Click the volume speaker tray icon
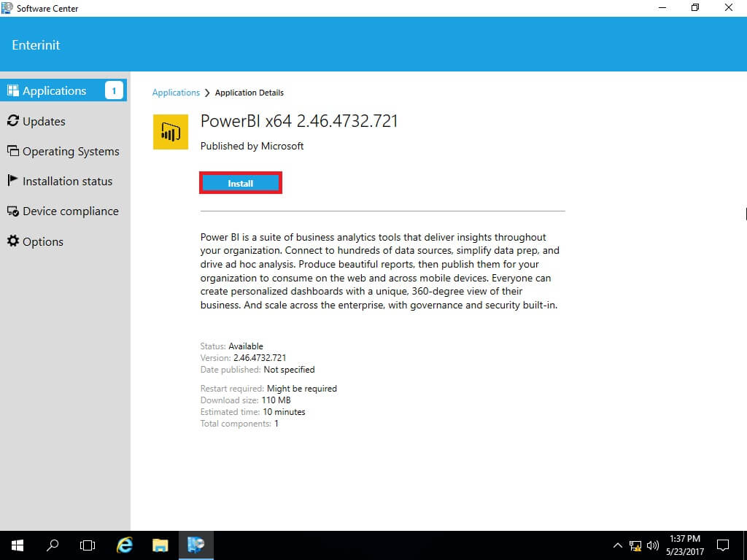The width and height of the screenshot is (747, 560). pos(653,545)
